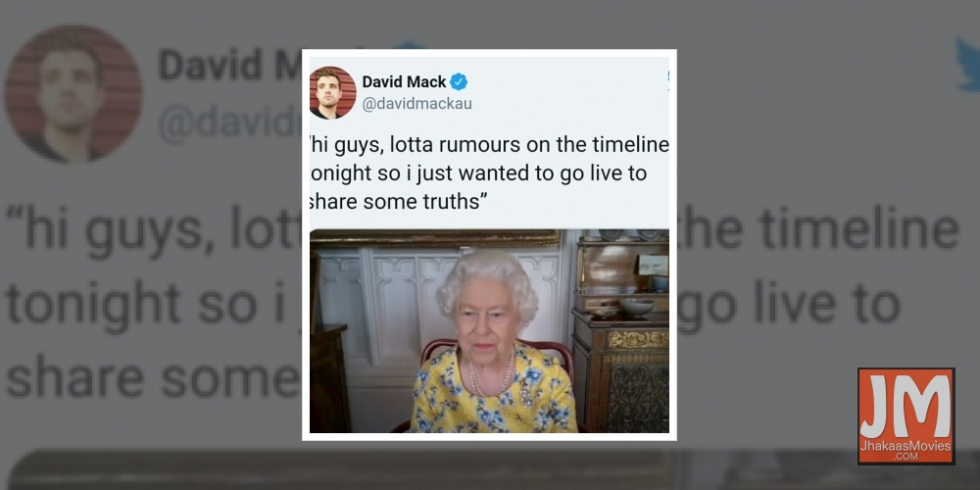
Task: Click the blurred Twitter bird in the corner
Action: (x=967, y=65)
